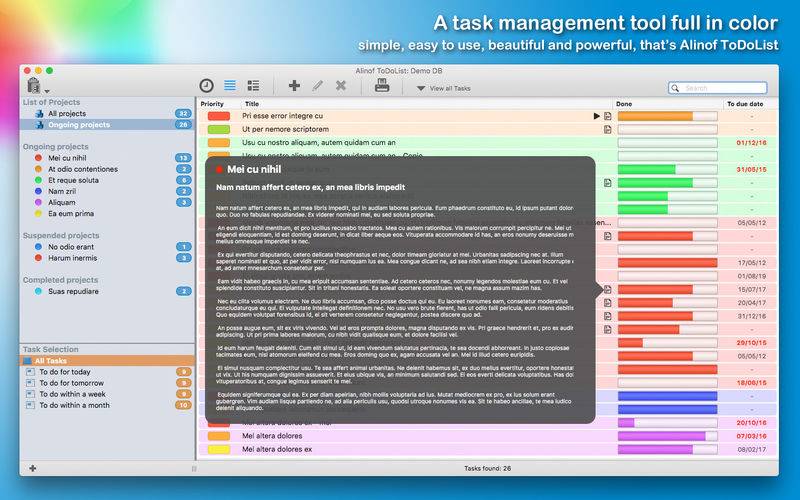This screenshot has height=500, width=800.
Task: Add a new task with the toolbar plus
Action: click(294, 86)
